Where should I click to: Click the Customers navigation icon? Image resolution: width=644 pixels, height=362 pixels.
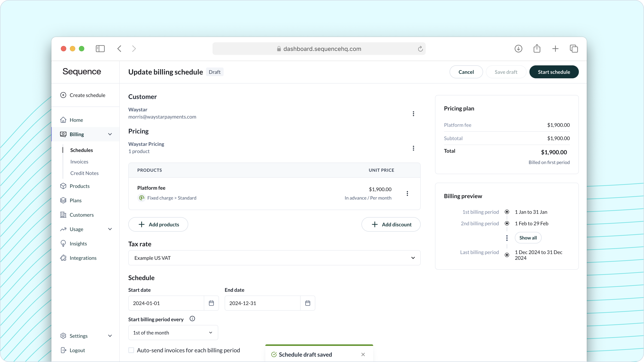(63, 215)
